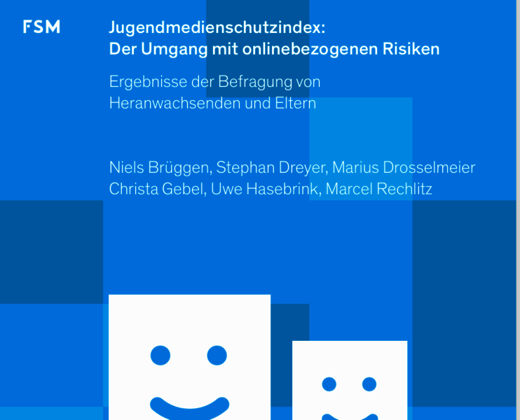Click the subtitle line "Ergebnisse der Befragung von"
This screenshot has height=420, width=520.
[214, 81]
